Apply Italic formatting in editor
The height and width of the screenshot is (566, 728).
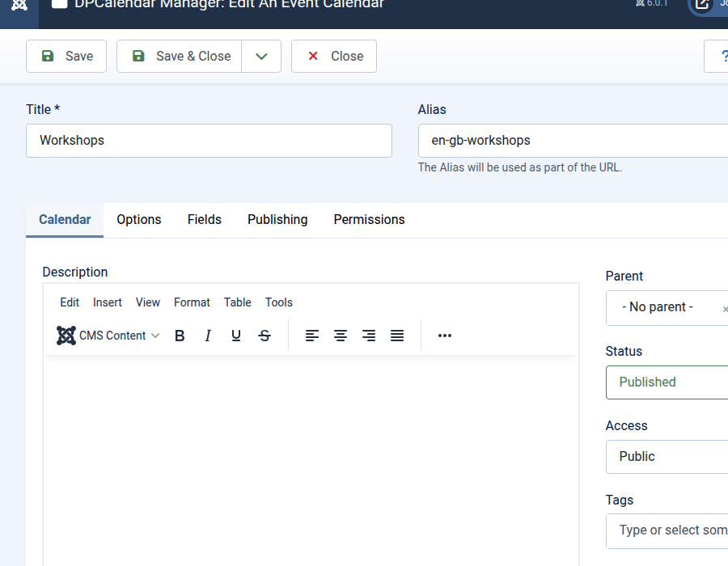click(x=208, y=336)
